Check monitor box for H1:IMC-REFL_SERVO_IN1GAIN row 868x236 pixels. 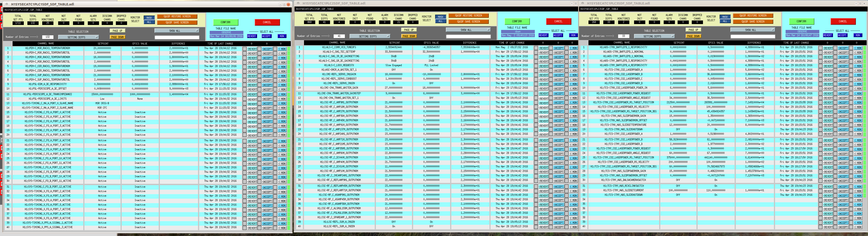(566, 75)
